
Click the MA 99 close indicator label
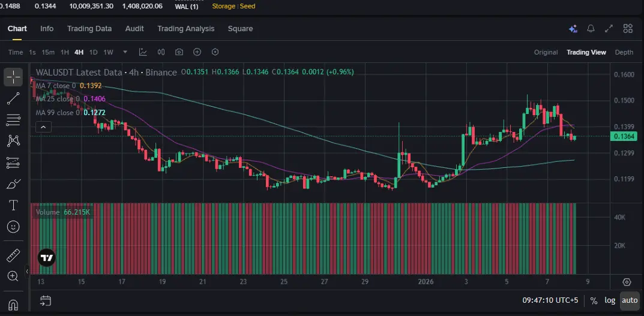tap(58, 113)
